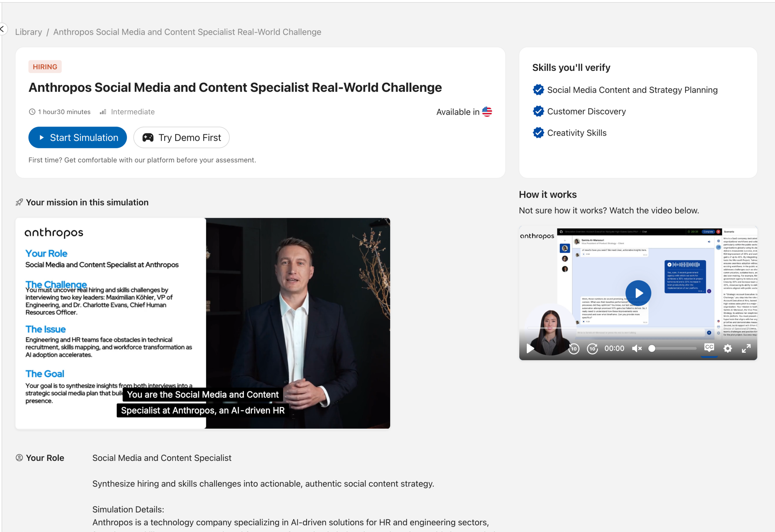Click the back arrow beside the breadcrumb

(2, 29)
